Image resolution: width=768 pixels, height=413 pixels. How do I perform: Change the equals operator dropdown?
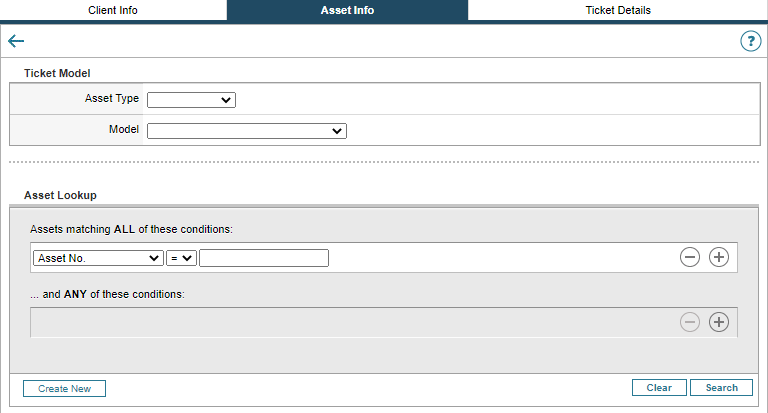(181, 258)
